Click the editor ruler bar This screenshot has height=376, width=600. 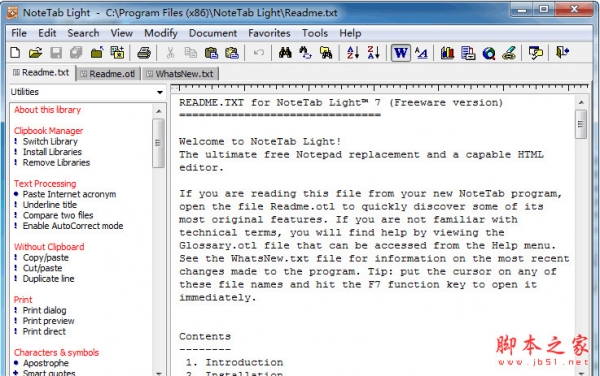[379, 88]
